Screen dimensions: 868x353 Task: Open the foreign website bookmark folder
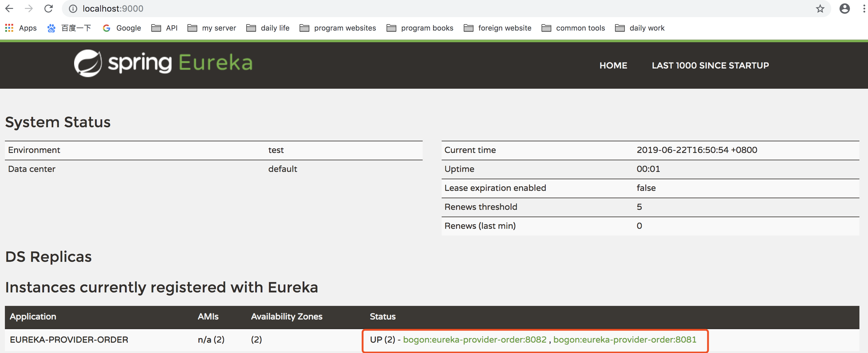click(497, 28)
